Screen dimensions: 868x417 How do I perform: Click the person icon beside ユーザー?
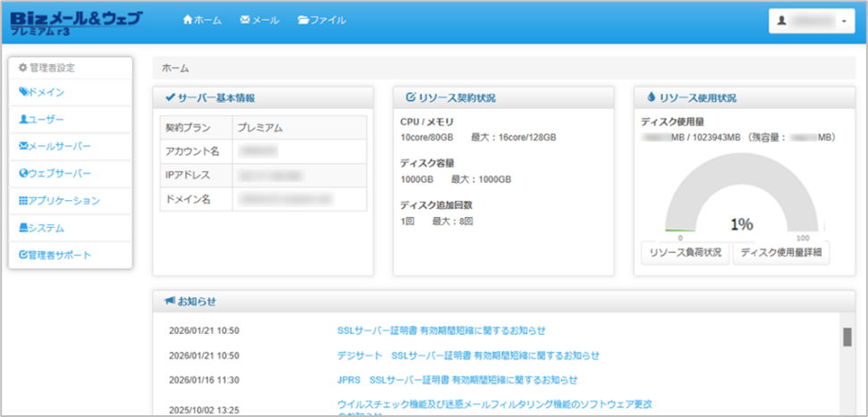click(x=22, y=119)
